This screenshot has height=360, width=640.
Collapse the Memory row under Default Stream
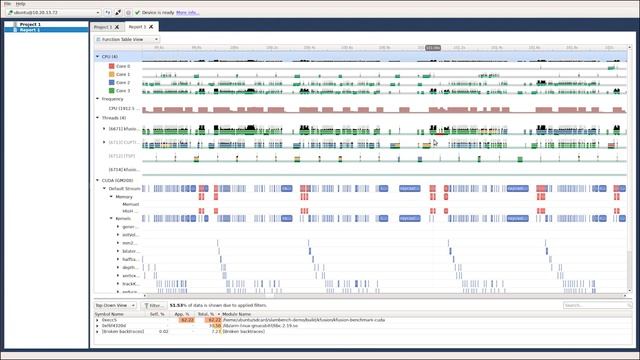coord(111,197)
